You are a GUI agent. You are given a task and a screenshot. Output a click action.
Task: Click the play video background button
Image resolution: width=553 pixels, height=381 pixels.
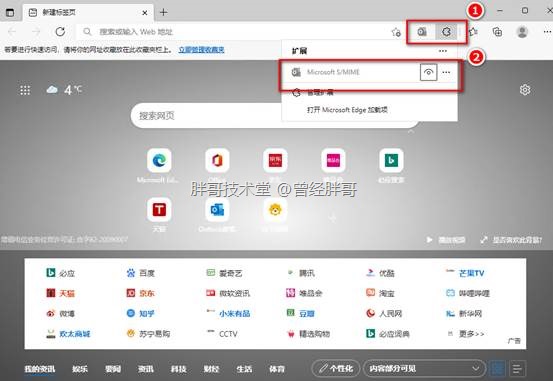click(445, 240)
